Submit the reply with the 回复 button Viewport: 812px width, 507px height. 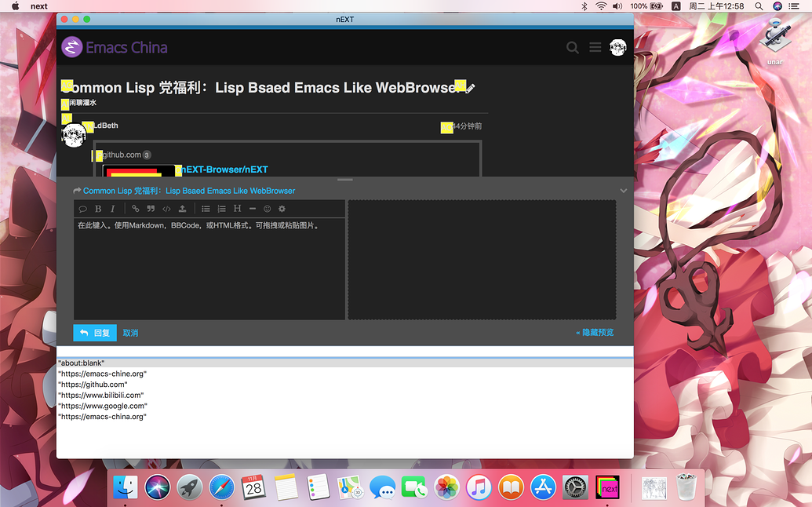tap(94, 332)
